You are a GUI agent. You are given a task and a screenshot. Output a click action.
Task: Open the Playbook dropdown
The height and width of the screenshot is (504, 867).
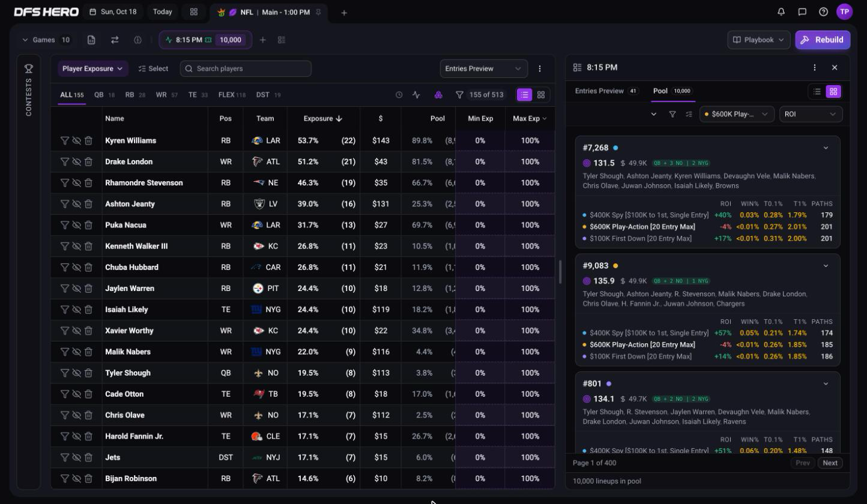(758, 40)
